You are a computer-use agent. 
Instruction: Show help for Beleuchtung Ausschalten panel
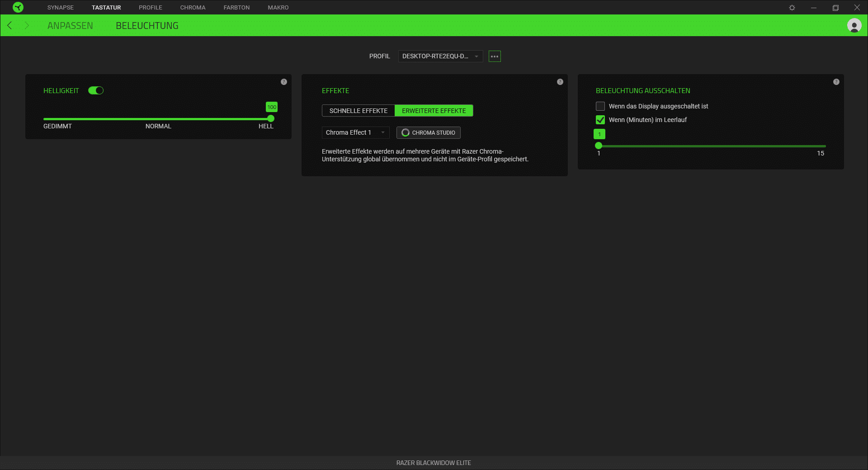(836, 82)
